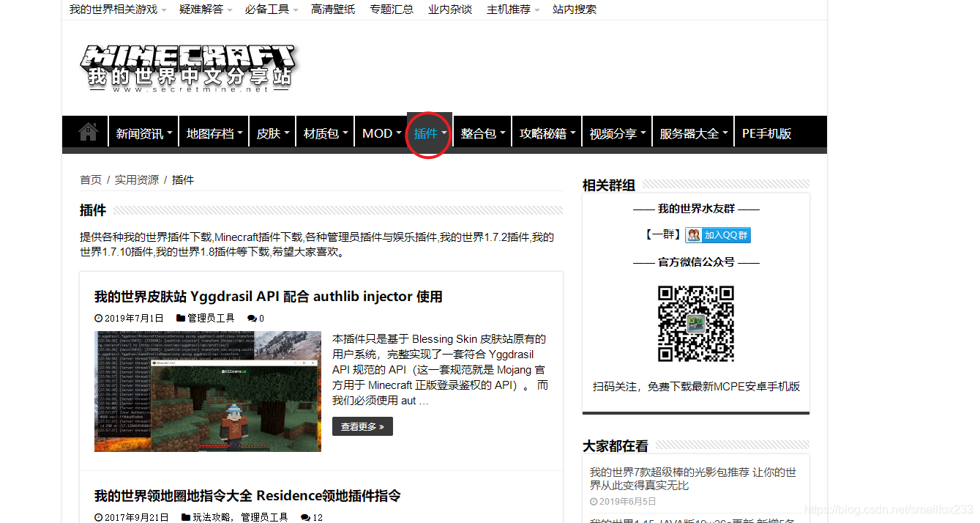The height and width of the screenshot is (523, 980).
Task: Click the folder icon beside 管理员工具 of Yggdrasil post
Action: pyautogui.click(x=181, y=319)
